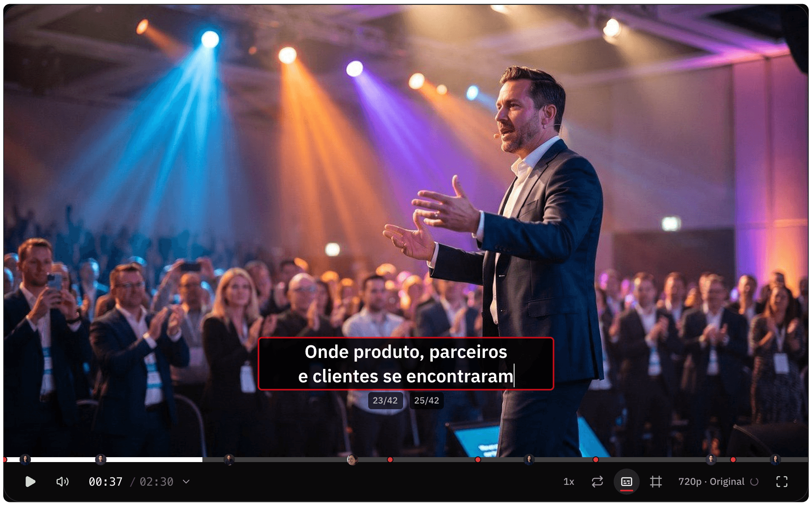Mute the volume speaker icon

(x=62, y=482)
